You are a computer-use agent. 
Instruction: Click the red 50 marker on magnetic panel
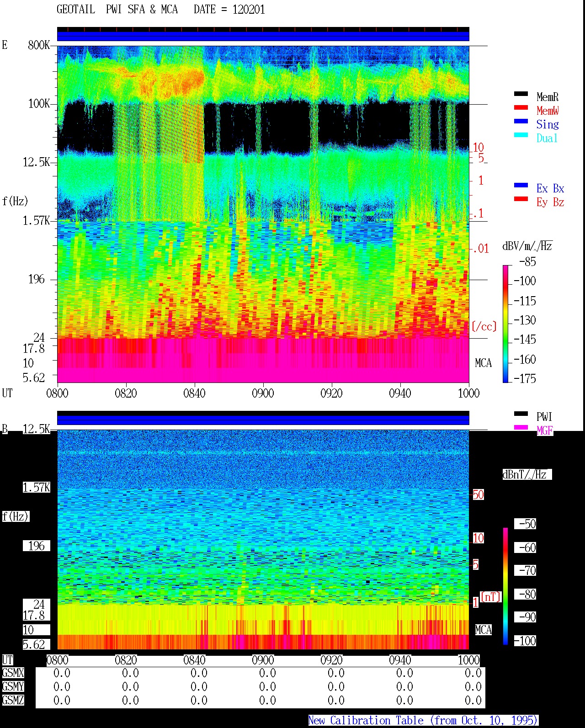(x=478, y=495)
